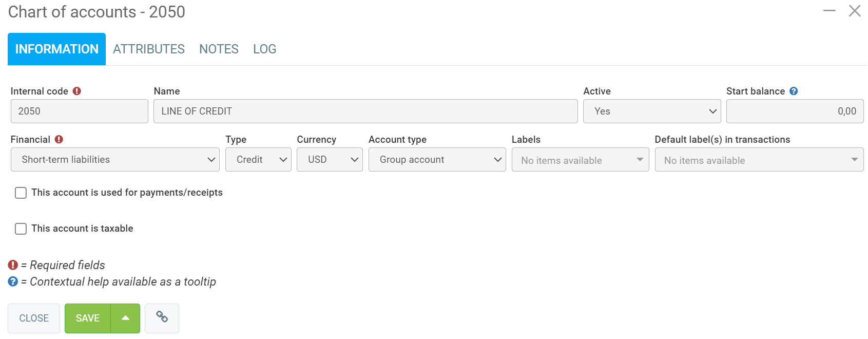Open the Notes tab
Image resolution: width=868 pixels, height=339 pixels.
click(x=219, y=49)
